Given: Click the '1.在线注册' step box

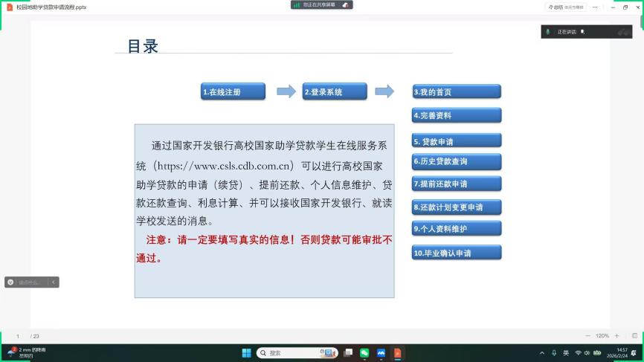Looking at the screenshot, I should click(x=231, y=91).
